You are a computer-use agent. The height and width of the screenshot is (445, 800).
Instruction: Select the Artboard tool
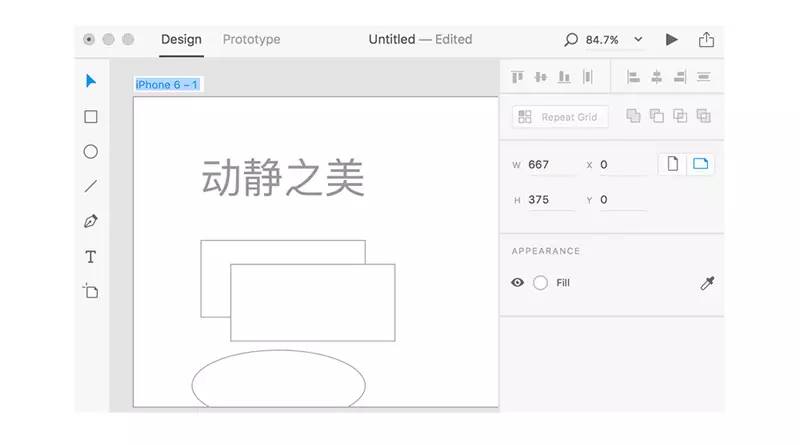coord(91,291)
